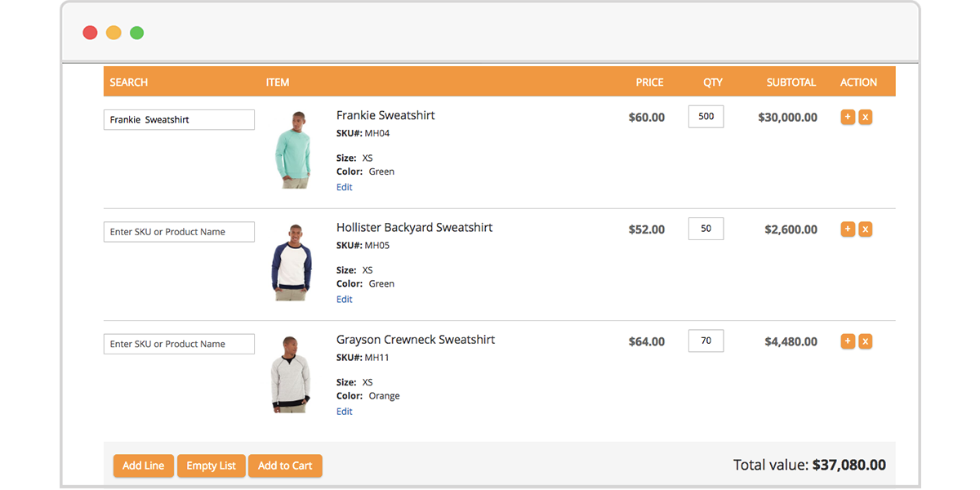Click the Frankie Sweatshirt search field
Image resolution: width=980 pixels, height=490 pixels.
point(178,119)
